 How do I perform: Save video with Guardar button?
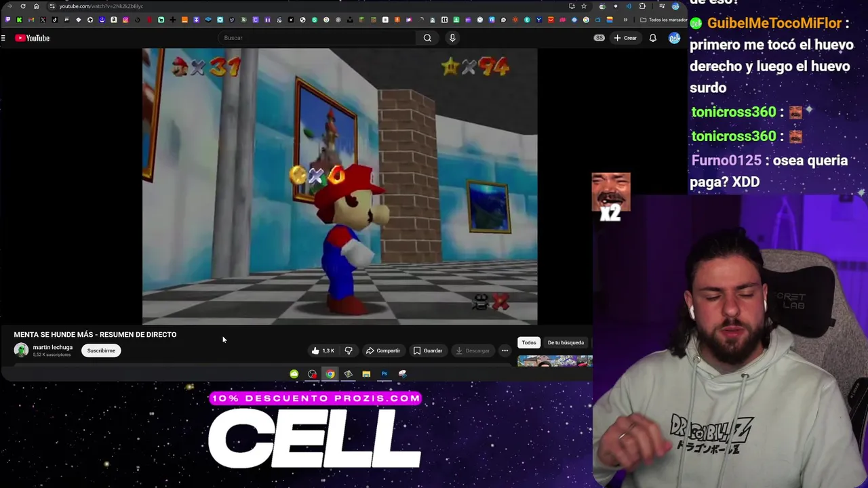(428, 350)
